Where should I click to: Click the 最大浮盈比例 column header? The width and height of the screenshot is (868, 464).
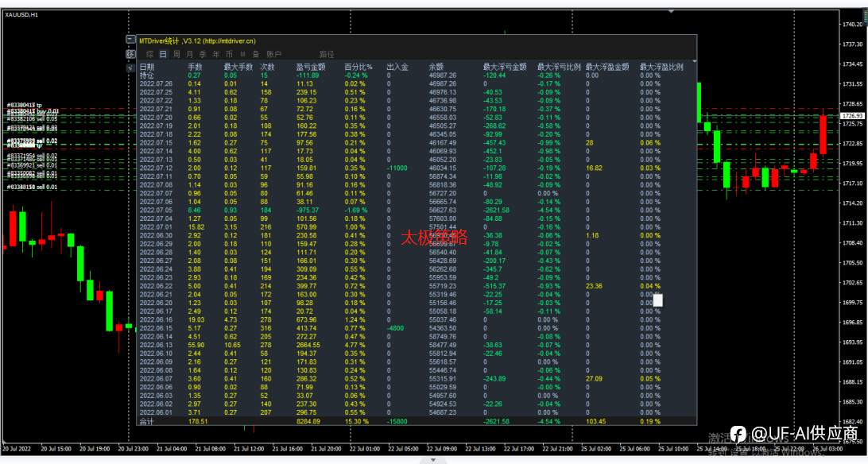pyautogui.click(x=661, y=67)
